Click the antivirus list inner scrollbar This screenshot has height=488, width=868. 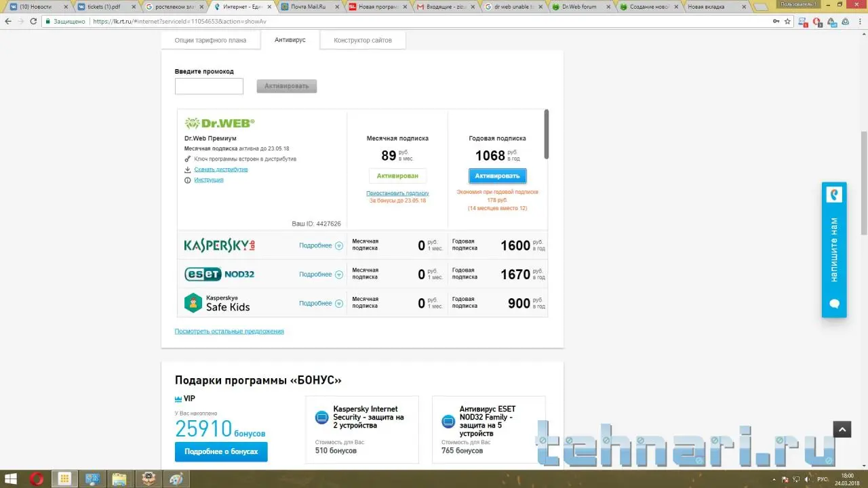[547, 134]
